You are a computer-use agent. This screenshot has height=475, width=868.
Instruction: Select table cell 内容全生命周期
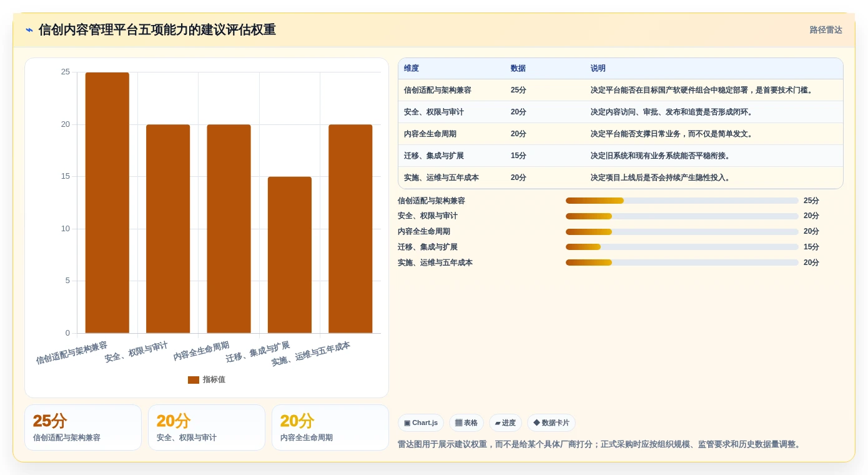pyautogui.click(x=430, y=134)
